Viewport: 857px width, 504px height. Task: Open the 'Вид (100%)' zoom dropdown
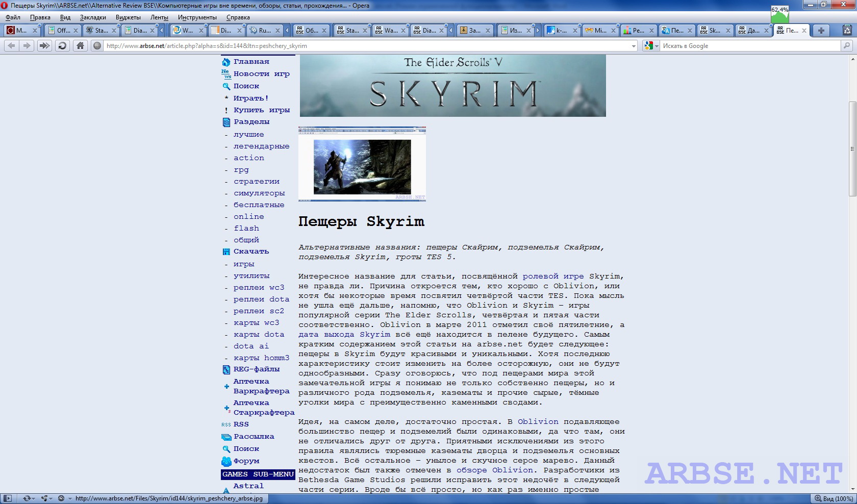pyautogui.click(x=834, y=498)
